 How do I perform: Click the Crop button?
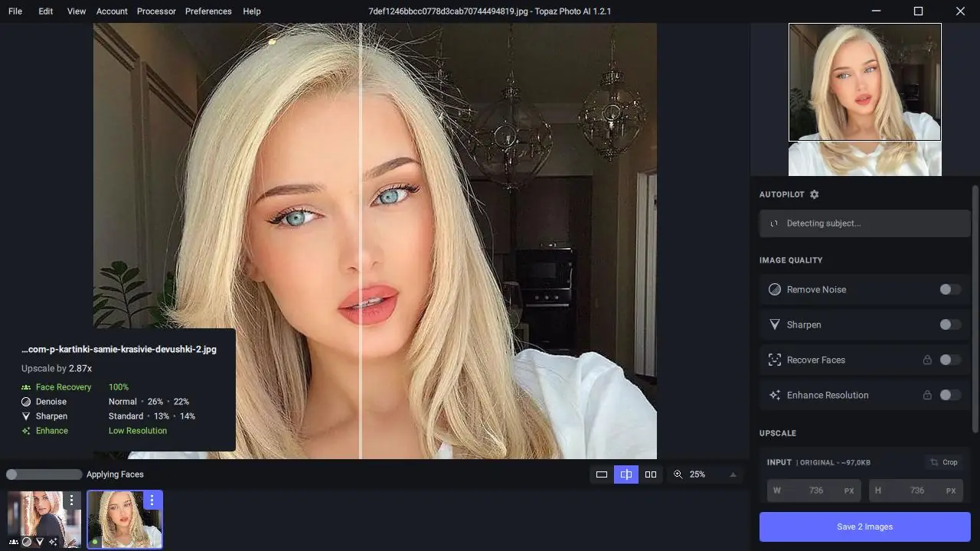[x=943, y=462]
